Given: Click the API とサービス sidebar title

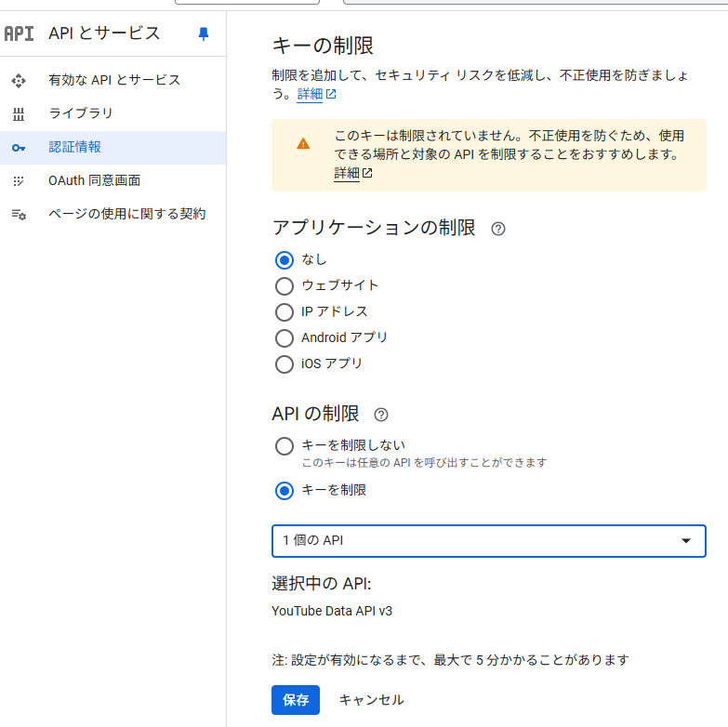Looking at the screenshot, I should 104,33.
